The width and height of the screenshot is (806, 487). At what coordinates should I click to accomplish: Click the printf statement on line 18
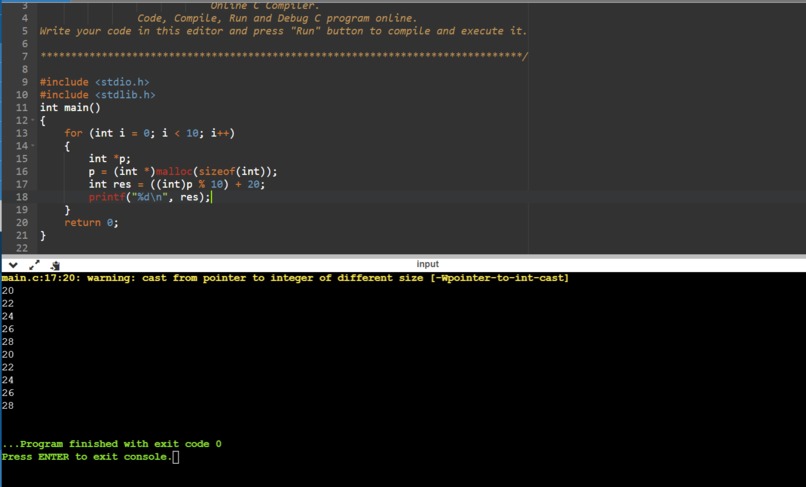[150, 197]
